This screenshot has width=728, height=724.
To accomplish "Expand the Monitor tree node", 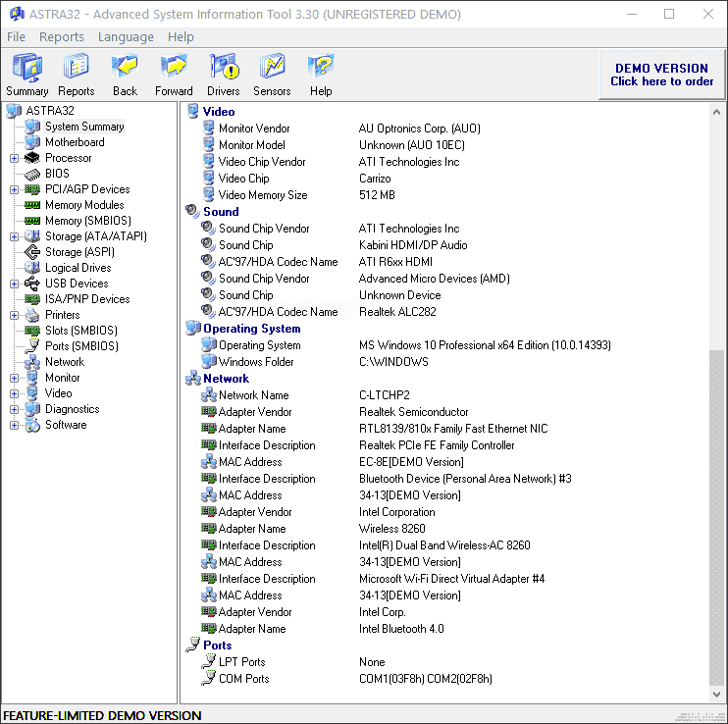I will 14,379.
